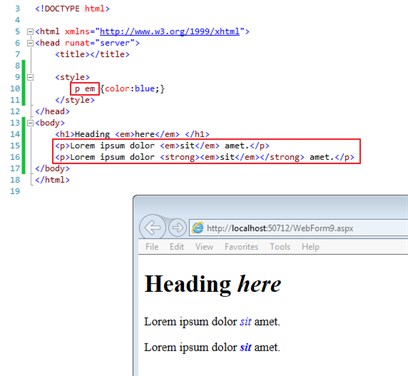Click the closing body tag in code

(x=52, y=168)
